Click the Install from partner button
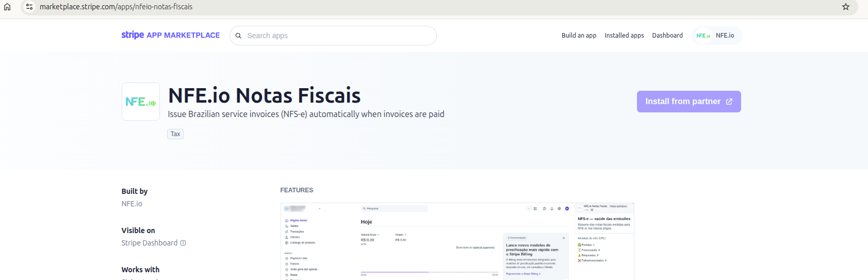 click(689, 102)
